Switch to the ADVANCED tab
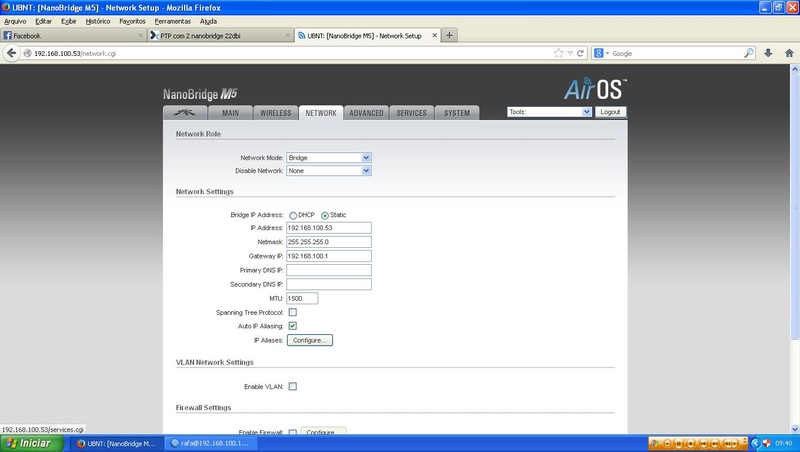 pos(366,113)
